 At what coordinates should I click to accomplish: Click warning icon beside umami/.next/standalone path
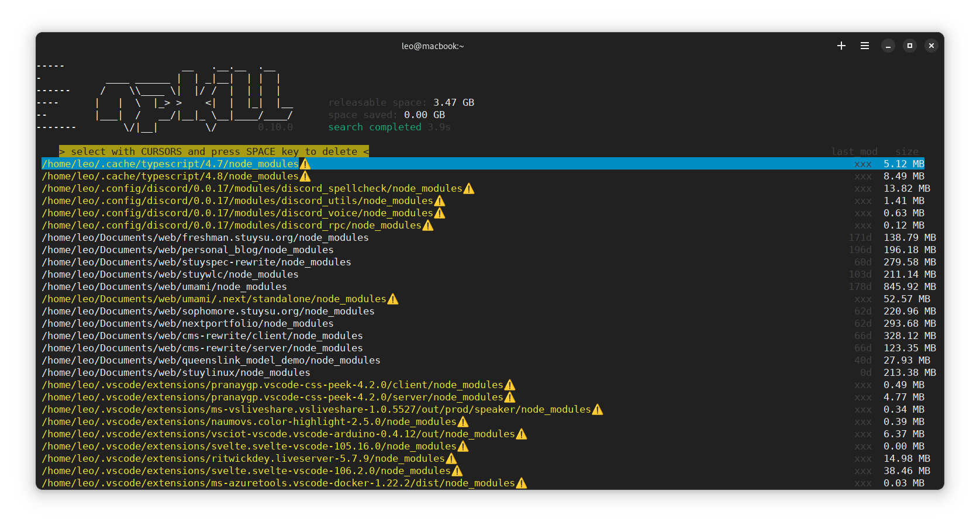tap(393, 299)
